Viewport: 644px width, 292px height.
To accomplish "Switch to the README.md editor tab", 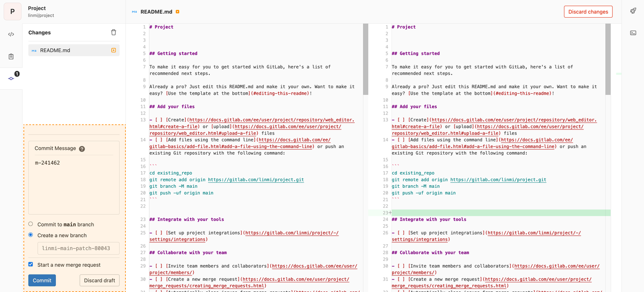I will 156,12.
